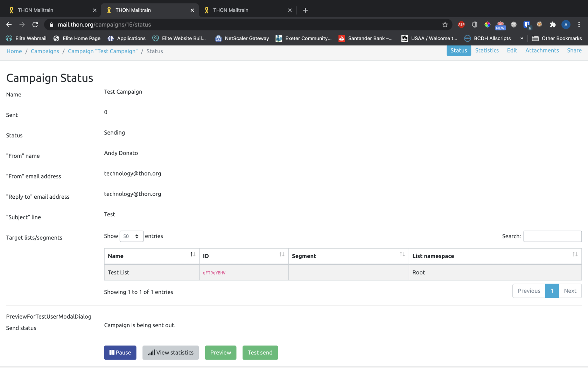Open the Elite Home Page bookmark

coord(77,38)
